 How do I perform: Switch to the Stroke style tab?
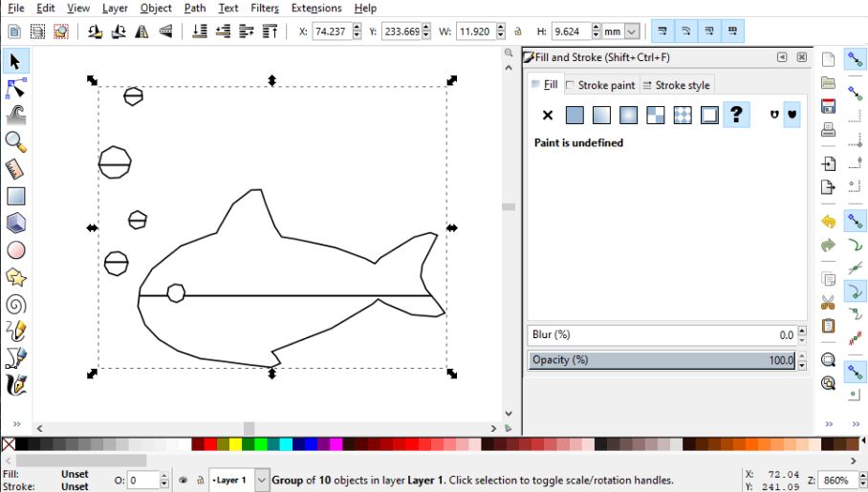(676, 85)
